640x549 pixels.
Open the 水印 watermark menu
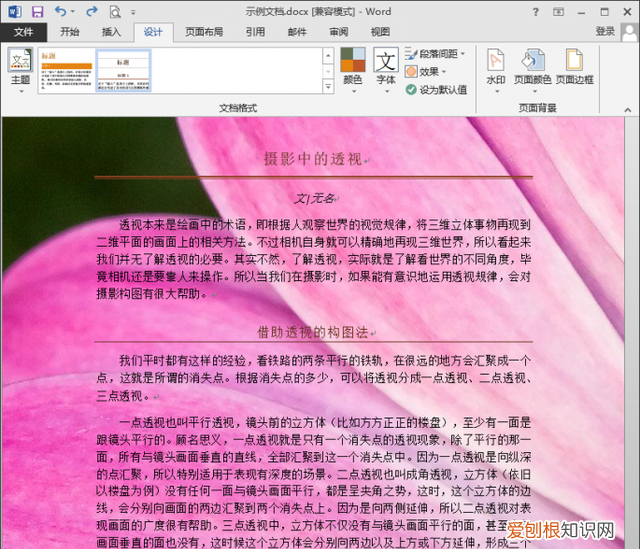click(x=496, y=70)
